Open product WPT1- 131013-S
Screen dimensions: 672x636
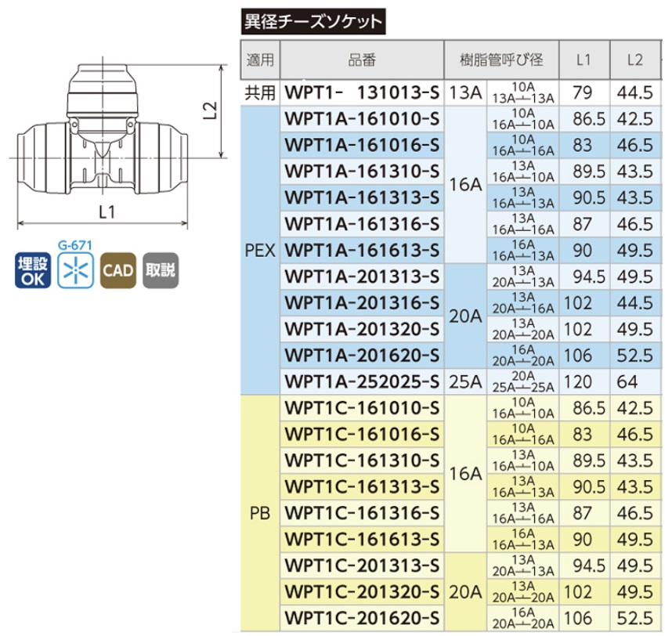coord(362,93)
